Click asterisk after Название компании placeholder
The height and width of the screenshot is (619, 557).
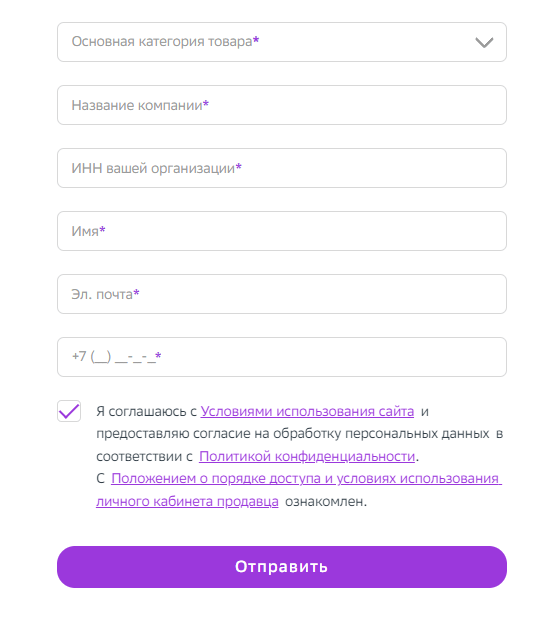pos(206,104)
